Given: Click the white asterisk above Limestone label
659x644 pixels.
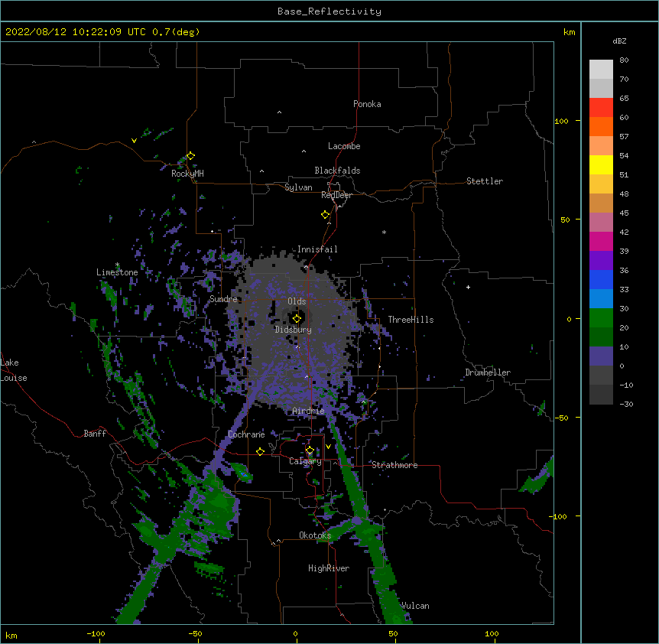Looking at the screenshot, I should (x=117, y=265).
